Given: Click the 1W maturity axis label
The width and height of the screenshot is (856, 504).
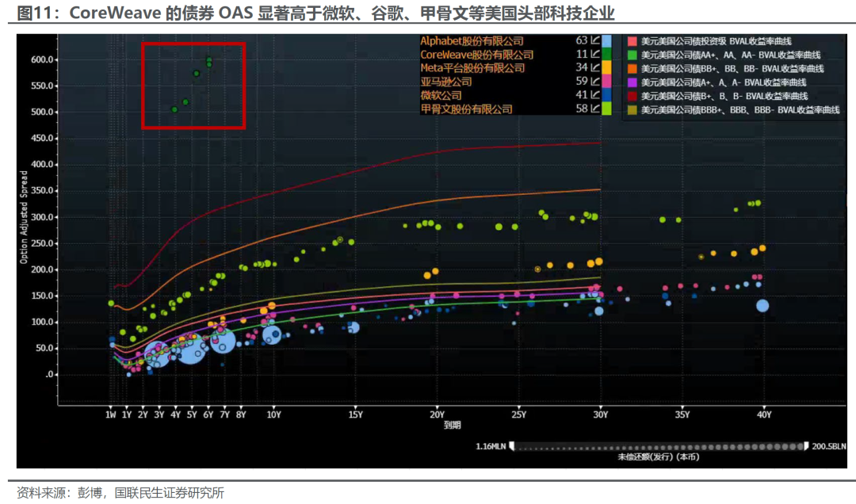Looking at the screenshot, I should point(111,415).
